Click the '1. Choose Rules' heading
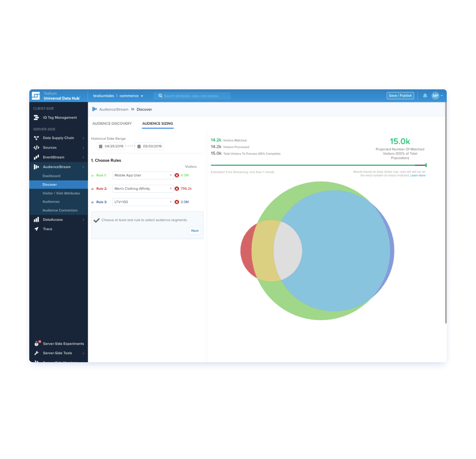Screen dimensions: 476x459 point(106,160)
